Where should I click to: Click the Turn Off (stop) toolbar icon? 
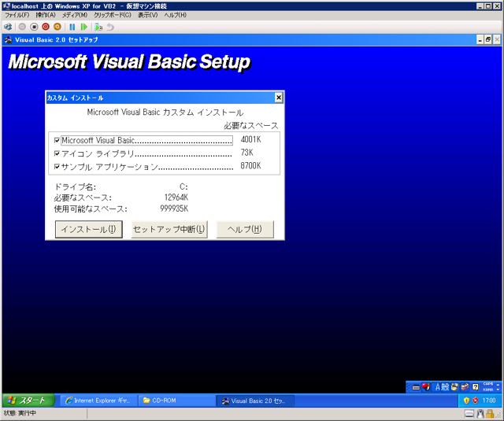pos(34,27)
